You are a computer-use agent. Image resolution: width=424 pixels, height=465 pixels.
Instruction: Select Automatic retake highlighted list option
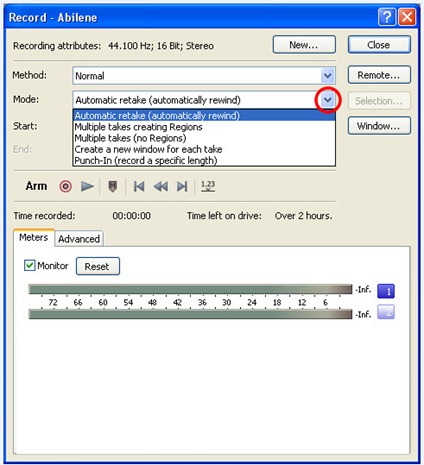coord(204,116)
